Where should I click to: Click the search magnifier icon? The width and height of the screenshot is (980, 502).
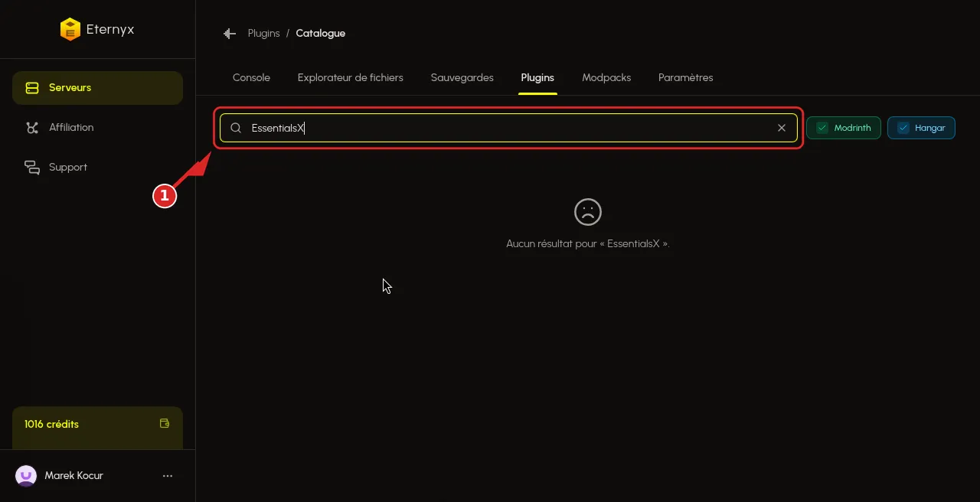pyautogui.click(x=236, y=128)
